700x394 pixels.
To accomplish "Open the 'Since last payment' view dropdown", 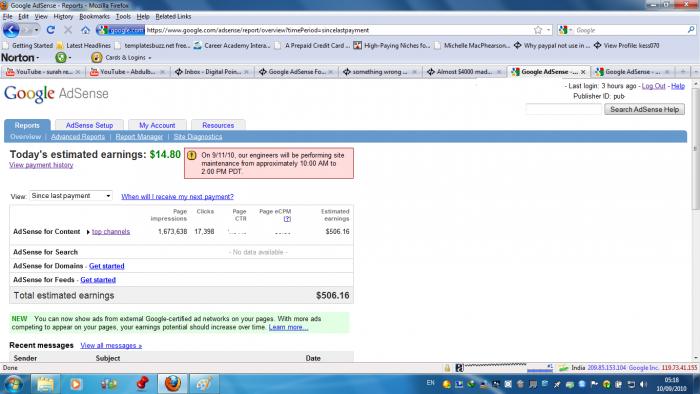I will tap(71, 196).
